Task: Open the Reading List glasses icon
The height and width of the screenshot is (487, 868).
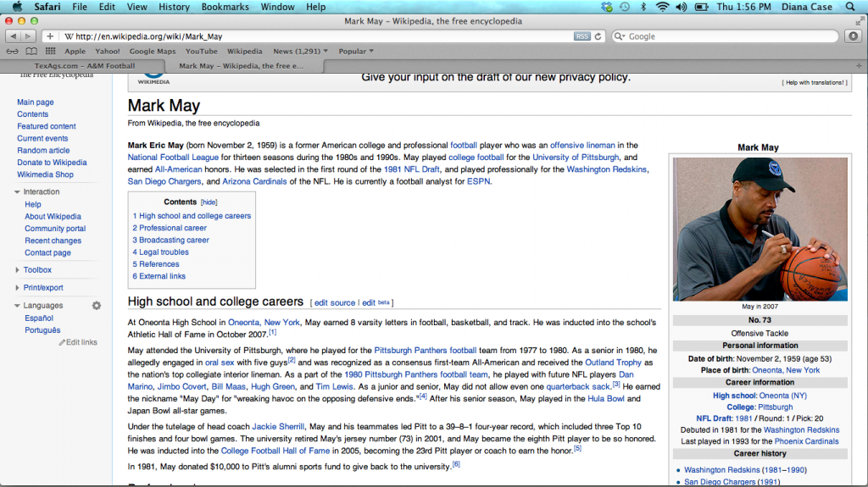Action: pos(11,51)
